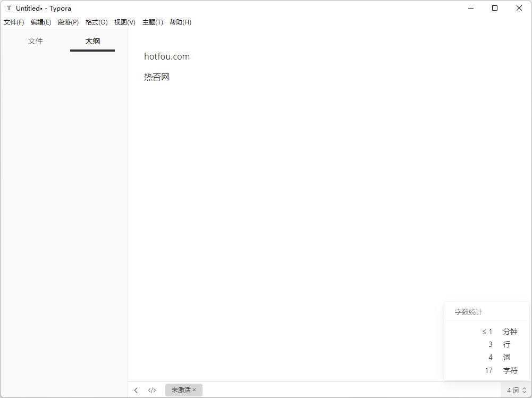Open the 视图(V) menu
Screen dimensions: 532x398
[x=124, y=22]
